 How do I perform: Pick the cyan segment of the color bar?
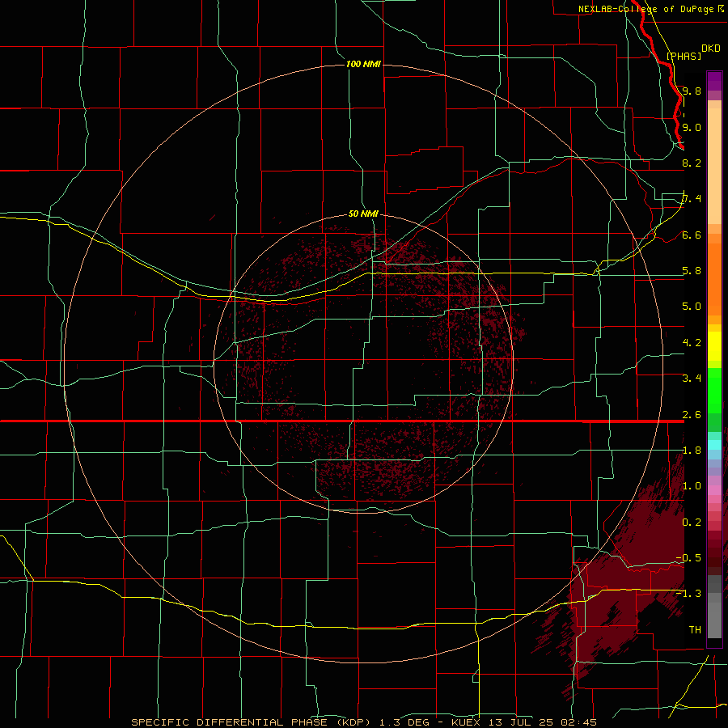pos(714,445)
